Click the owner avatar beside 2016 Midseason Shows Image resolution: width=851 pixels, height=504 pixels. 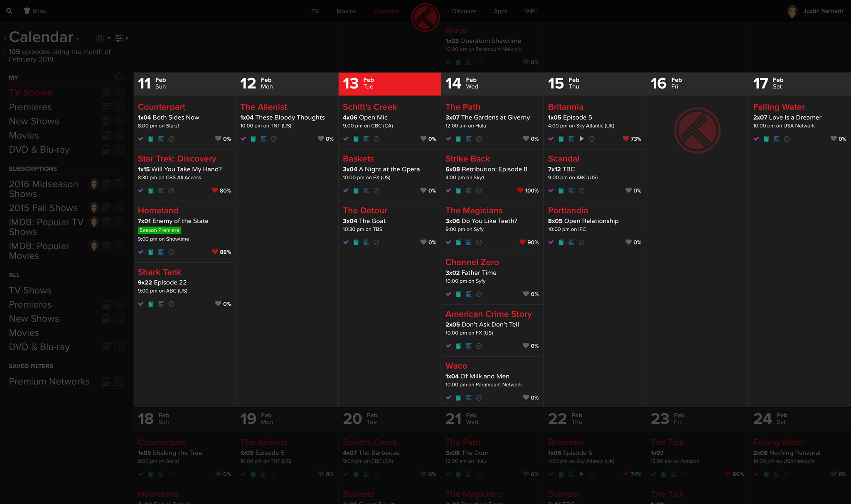click(94, 183)
